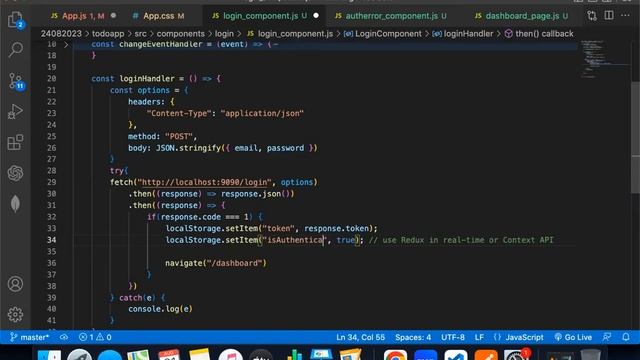640x360 pixels.
Task: Select the login_component.js tab
Action: 260,16
